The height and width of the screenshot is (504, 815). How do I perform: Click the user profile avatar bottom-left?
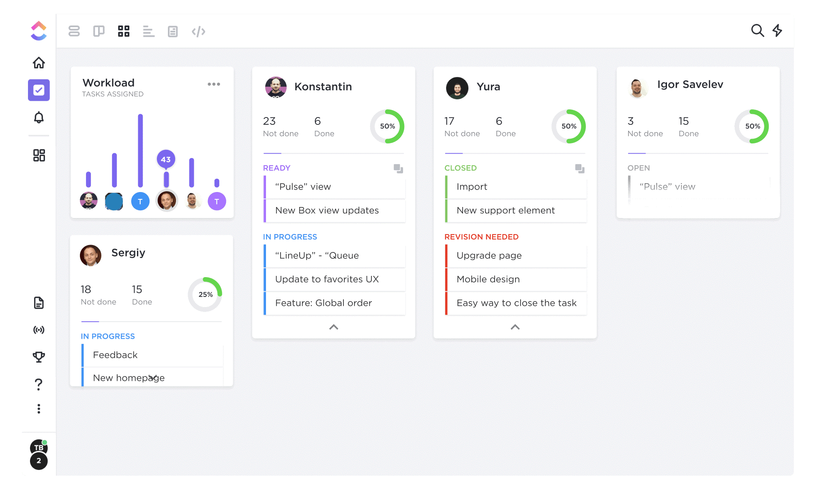(38, 448)
